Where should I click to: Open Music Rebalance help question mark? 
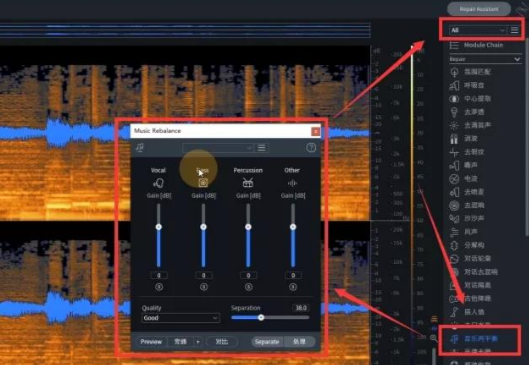pyautogui.click(x=311, y=148)
